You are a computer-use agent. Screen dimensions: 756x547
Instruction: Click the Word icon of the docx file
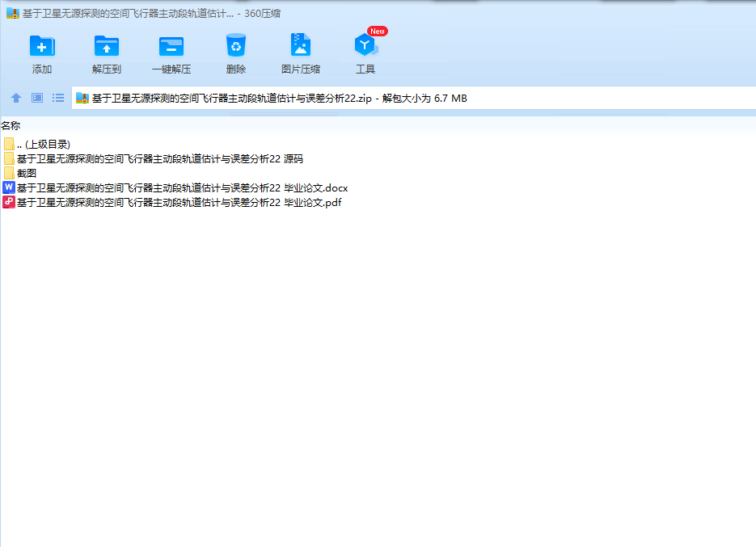pos(9,187)
